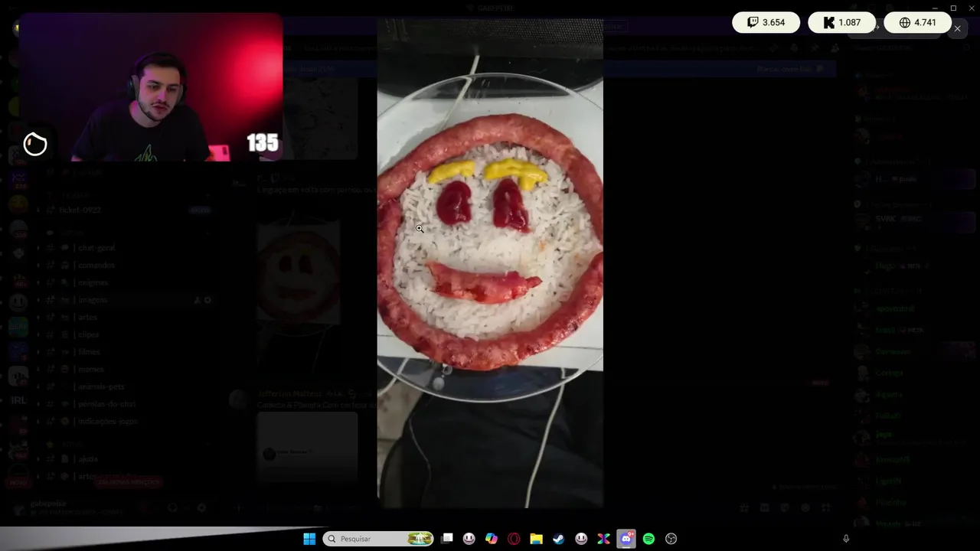
Task: Click the gabepeixe user panel name
Action: click(x=48, y=504)
